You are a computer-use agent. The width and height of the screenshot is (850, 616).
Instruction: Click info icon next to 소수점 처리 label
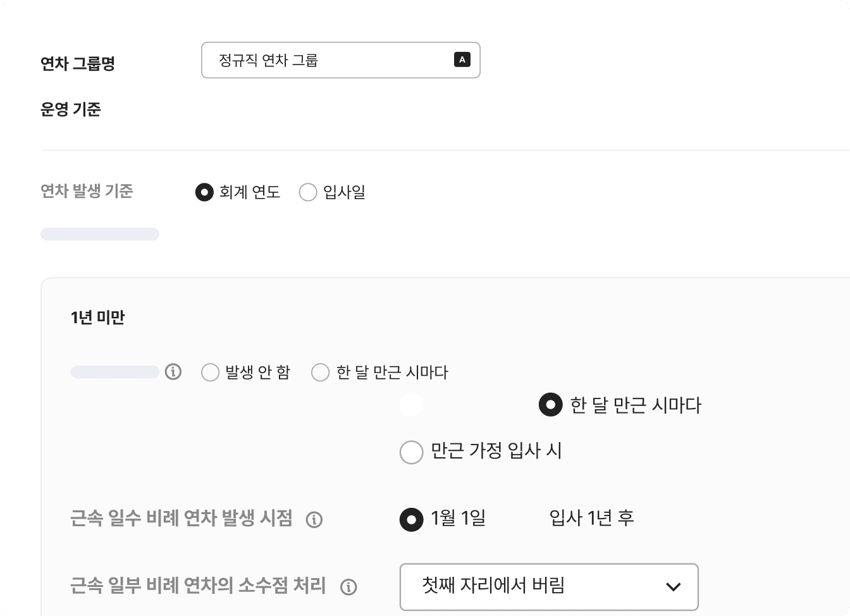pyautogui.click(x=348, y=587)
